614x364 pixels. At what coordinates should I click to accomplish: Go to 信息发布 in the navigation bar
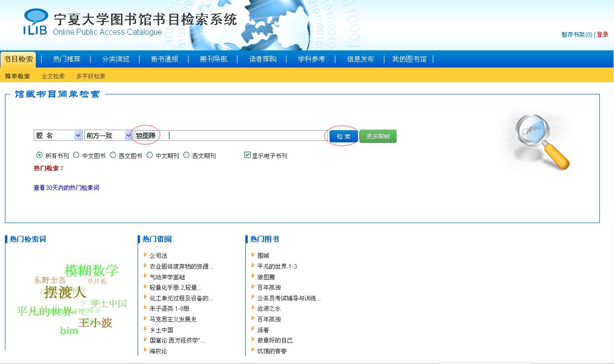360,59
